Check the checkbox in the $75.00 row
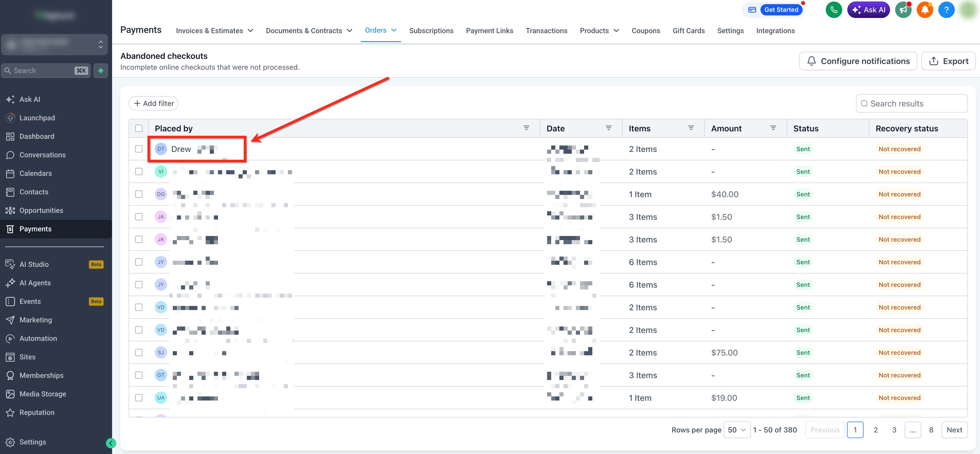980x454 pixels. pyautogui.click(x=139, y=352)
